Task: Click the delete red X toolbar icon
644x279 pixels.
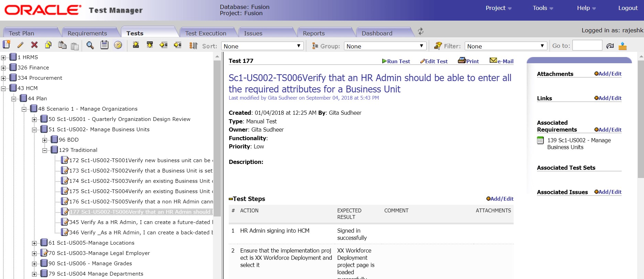Action: pos(34,45)
